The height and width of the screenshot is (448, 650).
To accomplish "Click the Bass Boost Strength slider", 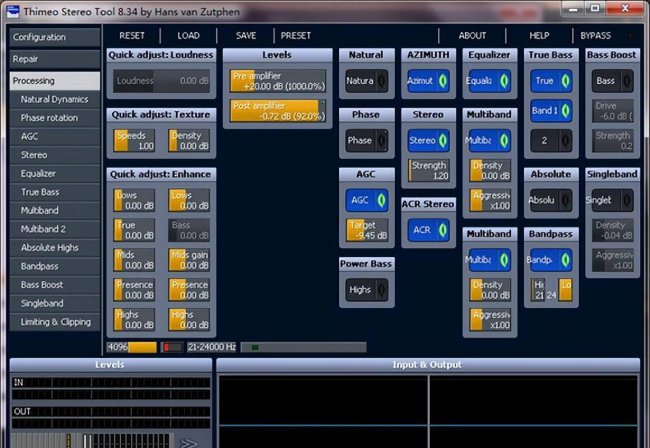I will tap(613, 140).
